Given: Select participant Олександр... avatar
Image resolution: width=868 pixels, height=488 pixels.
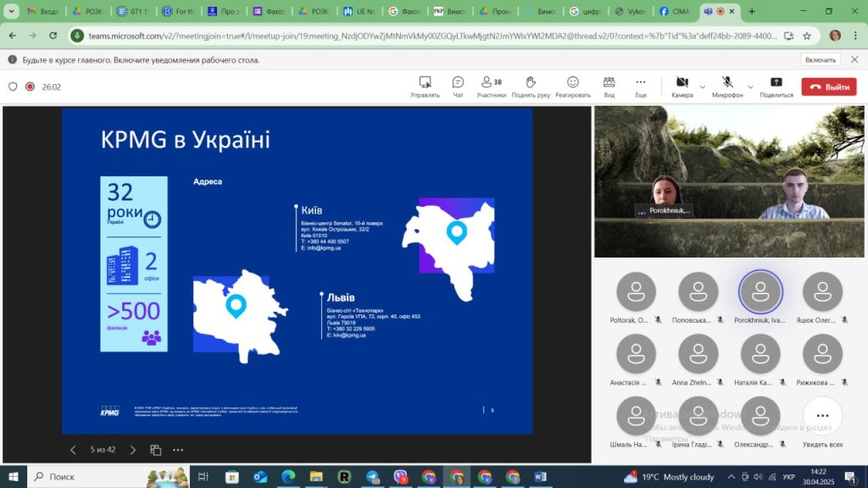Looking at the screenshot, I should point(760,416).
